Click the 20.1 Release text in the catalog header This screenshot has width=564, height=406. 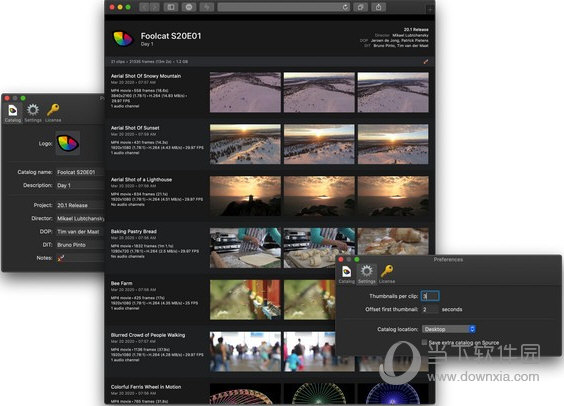[416, 29]
